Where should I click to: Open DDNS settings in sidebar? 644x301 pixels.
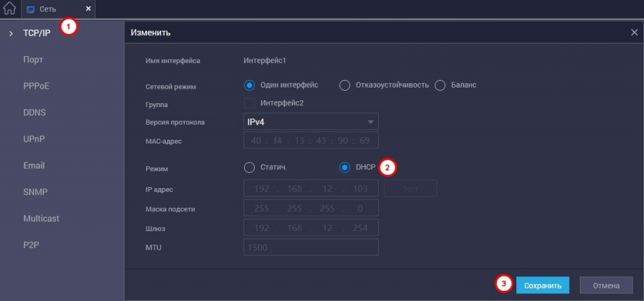point(35,113)
